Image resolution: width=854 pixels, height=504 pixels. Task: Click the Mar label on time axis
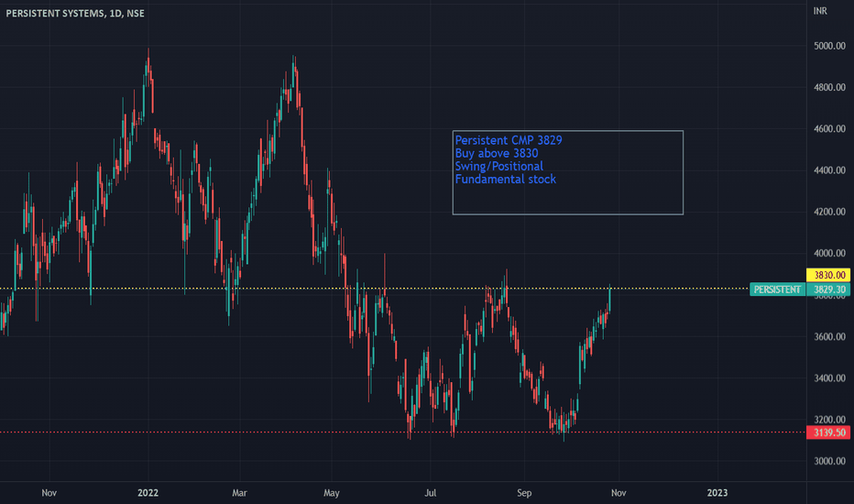[239, 493]
